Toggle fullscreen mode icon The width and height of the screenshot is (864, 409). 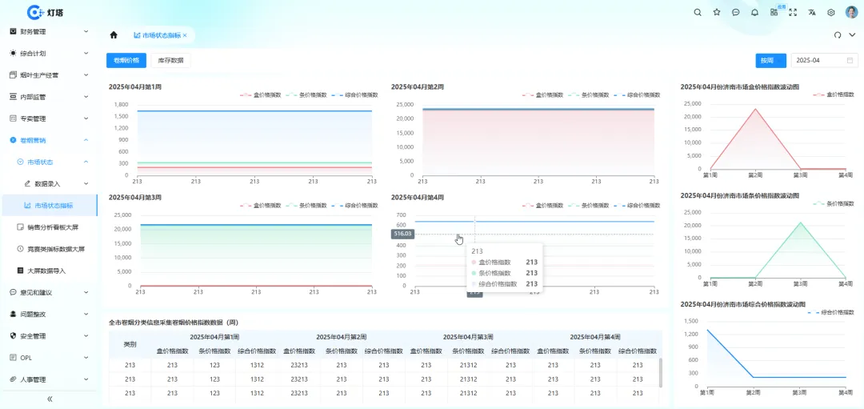pyautogui.click(x=793, y=12)
